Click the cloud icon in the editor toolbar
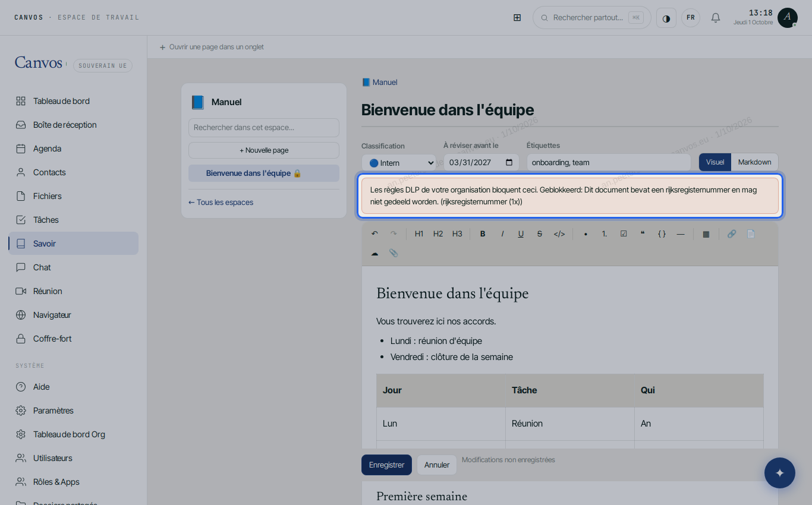The height and width of the screenshot is (505, 812). coord(374,252)
